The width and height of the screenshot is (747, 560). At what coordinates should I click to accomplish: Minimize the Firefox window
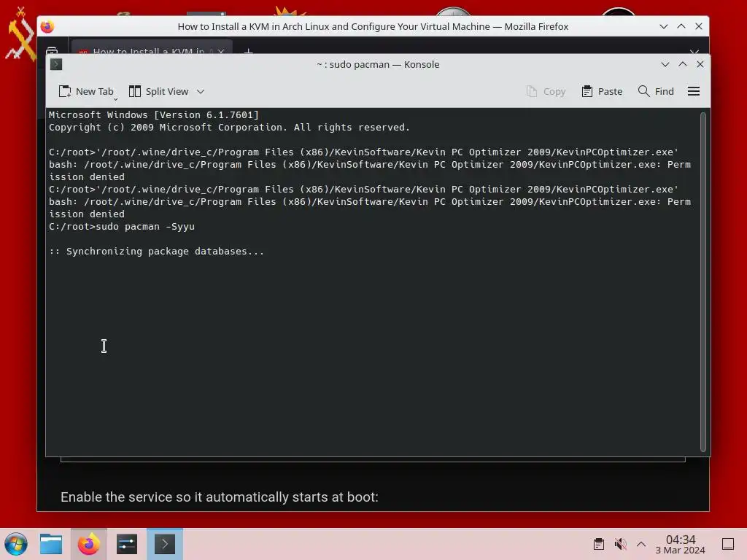coord(664,27)
